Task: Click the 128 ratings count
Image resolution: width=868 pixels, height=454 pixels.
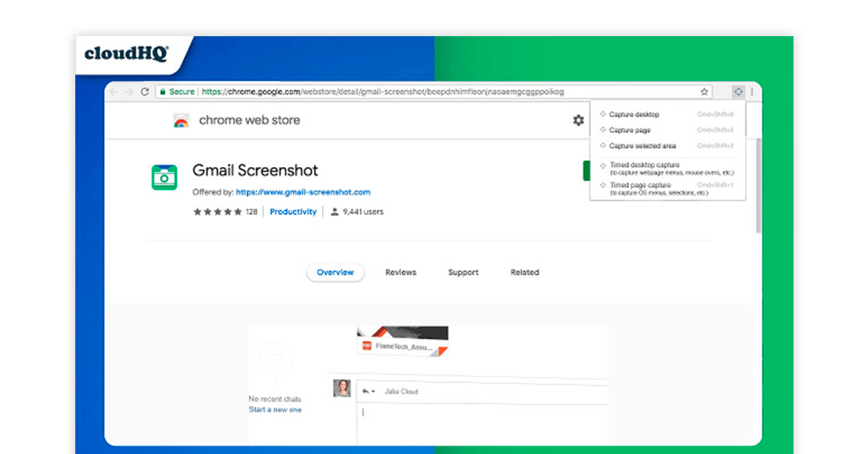Action: pos(251,212)
